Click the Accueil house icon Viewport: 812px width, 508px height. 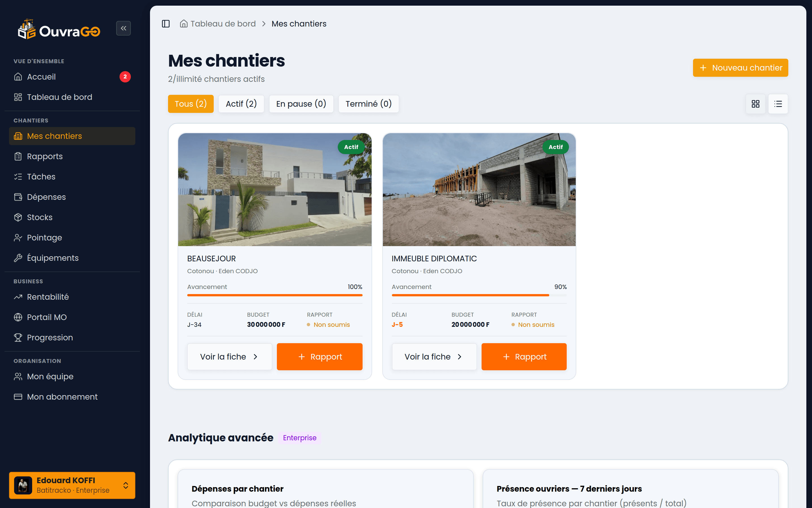click(18, 77)
